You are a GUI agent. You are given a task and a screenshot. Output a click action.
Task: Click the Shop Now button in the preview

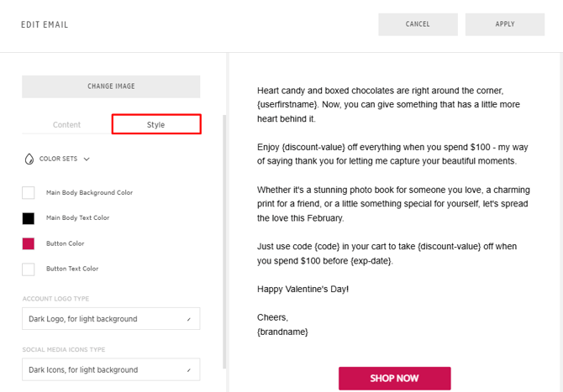click(x=394, y=379)
